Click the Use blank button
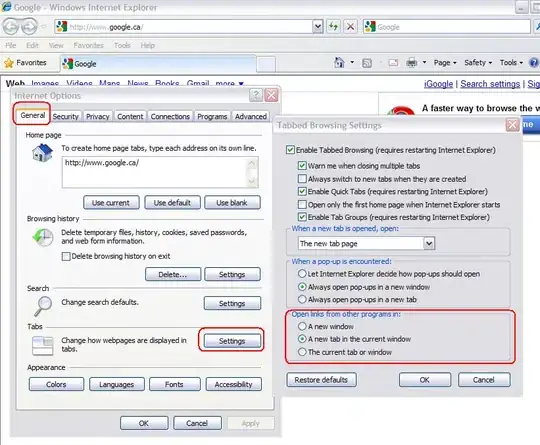540x445 pixels. pos(232,203)
